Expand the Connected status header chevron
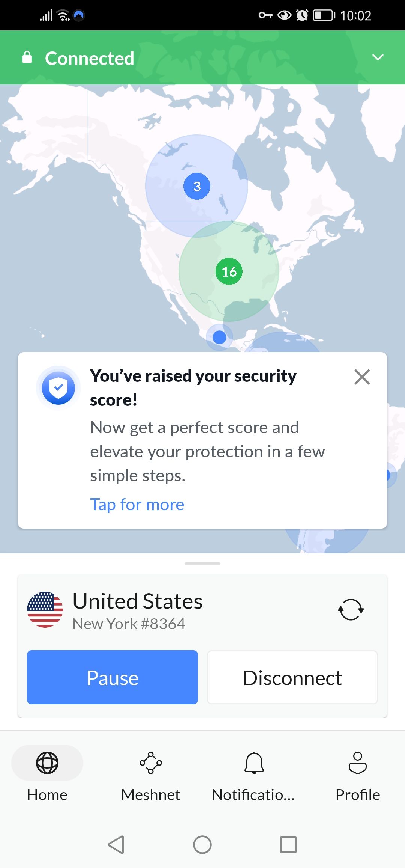The width and height of the screenshot is (405, 868). pos(378,57)
